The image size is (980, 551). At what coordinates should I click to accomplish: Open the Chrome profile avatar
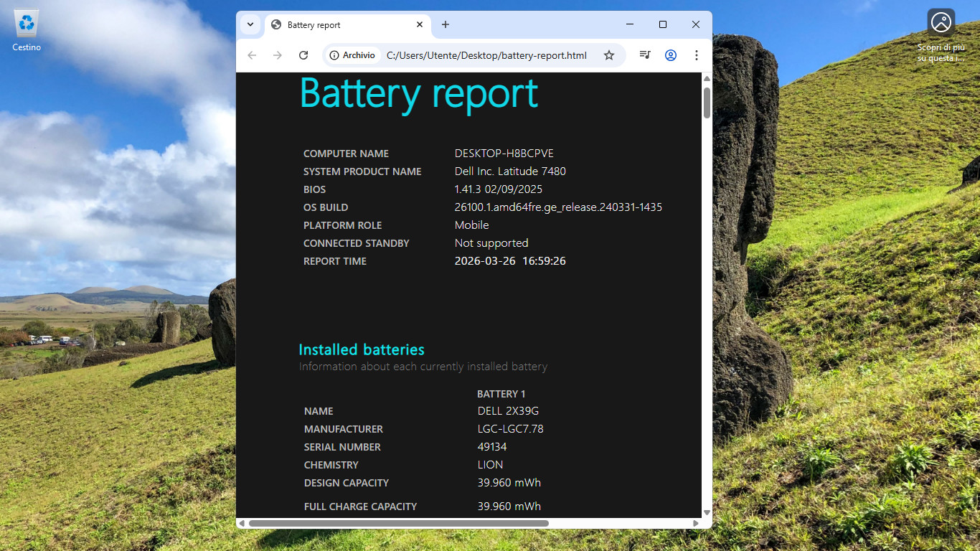[x=671, y=55]
